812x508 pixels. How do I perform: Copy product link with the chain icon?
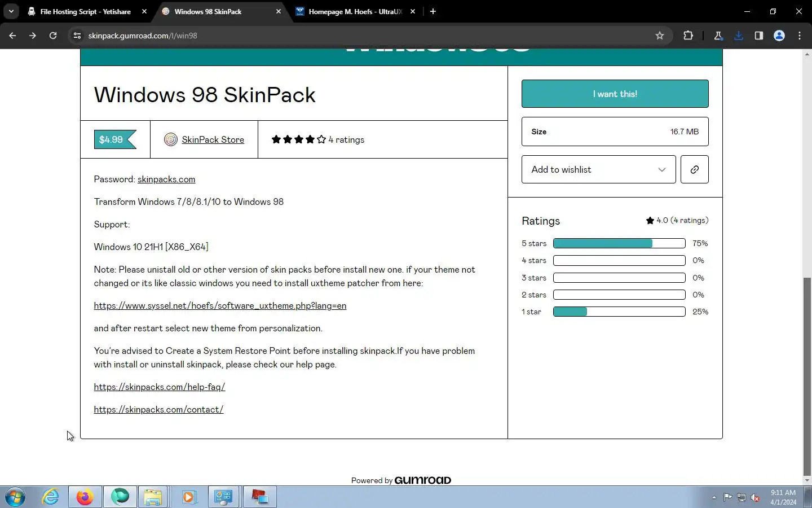694,169
